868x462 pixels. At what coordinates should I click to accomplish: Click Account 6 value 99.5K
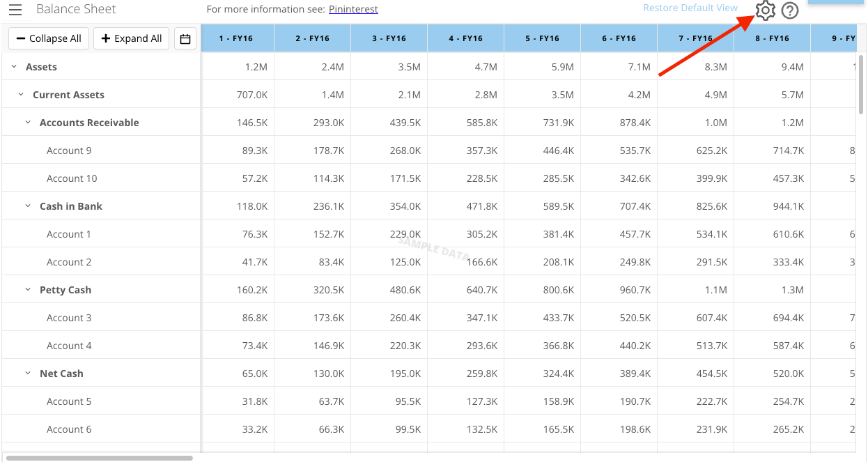[408, 429]
